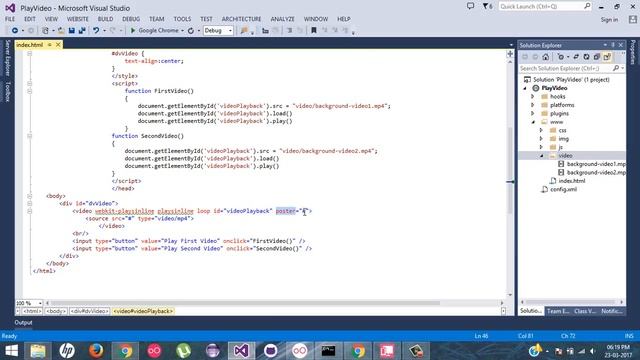Click the <body> breadcrumb button

pyautogui.click(x=56, y=311)
